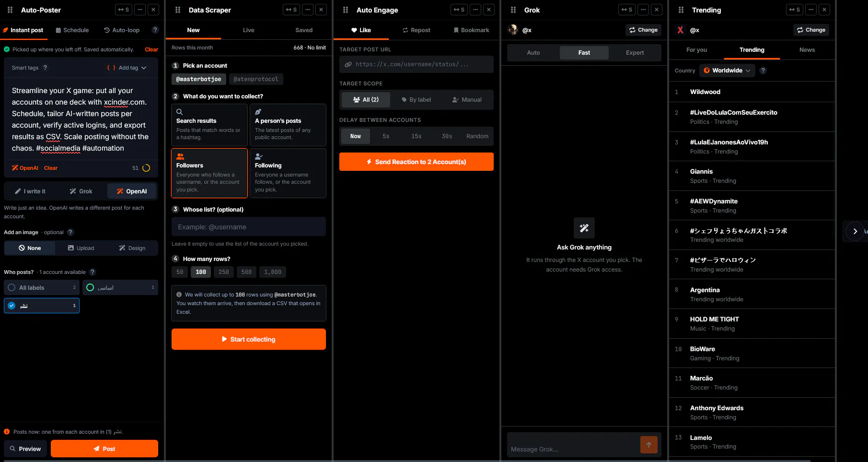
Task: Click the Country help question mark icon
Action: 763,71
